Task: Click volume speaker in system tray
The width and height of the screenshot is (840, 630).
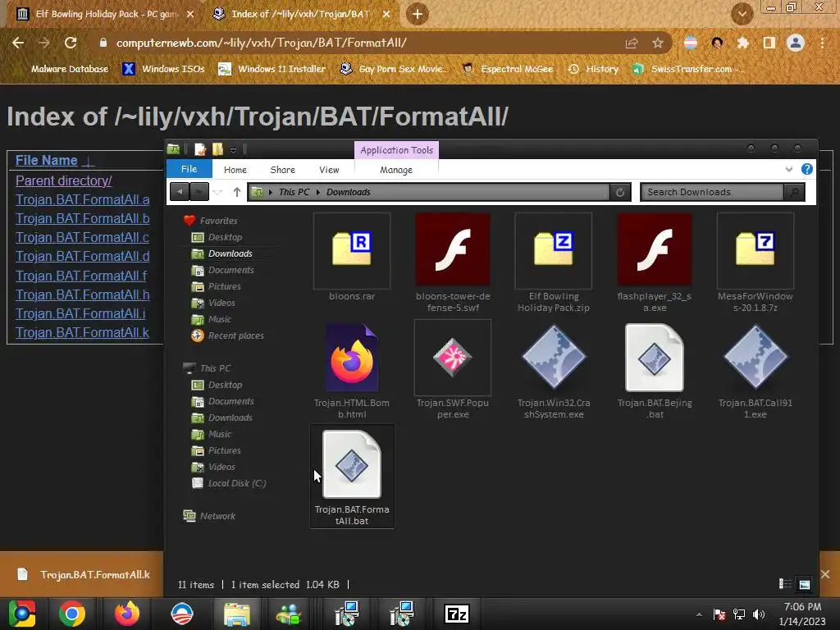Action: pos(759,614)
